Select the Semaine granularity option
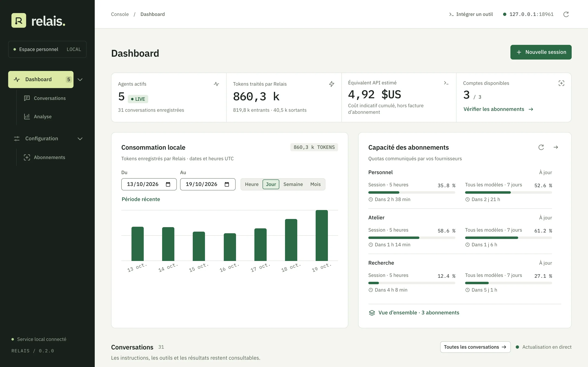Image resolution: width=588 pixels, height=367 pixels. pyautogui.click(x=293, y=185)
